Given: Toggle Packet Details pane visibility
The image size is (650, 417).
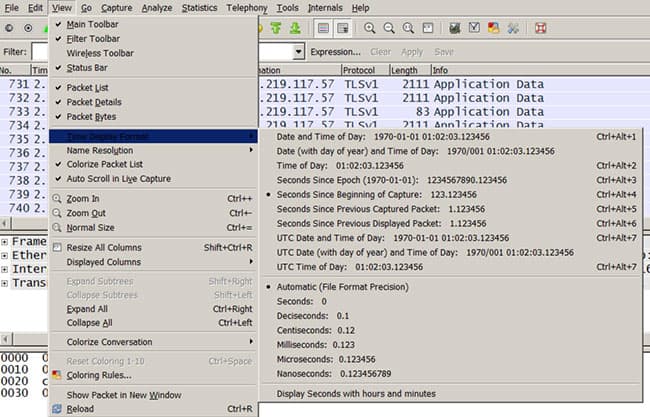Looking at the screenshot, I should coord(153,102).
